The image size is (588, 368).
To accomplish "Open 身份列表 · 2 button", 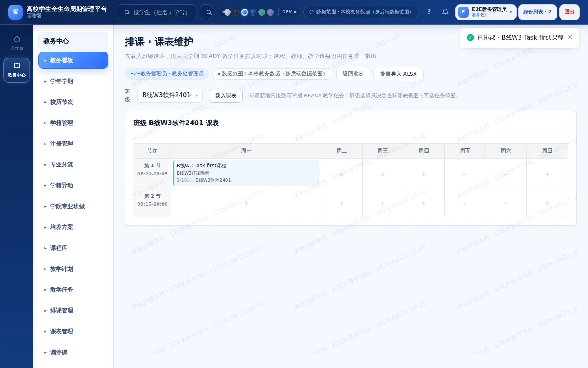I will [x=537, y=12].
